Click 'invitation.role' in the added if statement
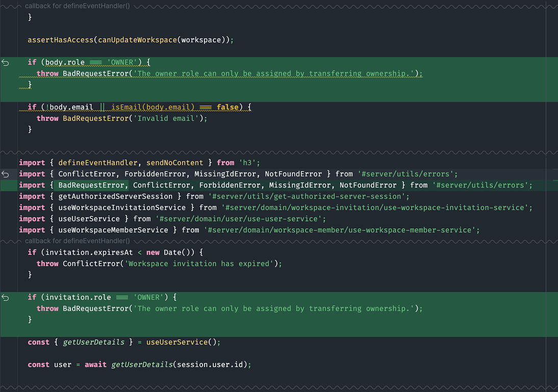The height and width of the screenshot is (392, 558). pyautogui.click(x=78, y=297)
